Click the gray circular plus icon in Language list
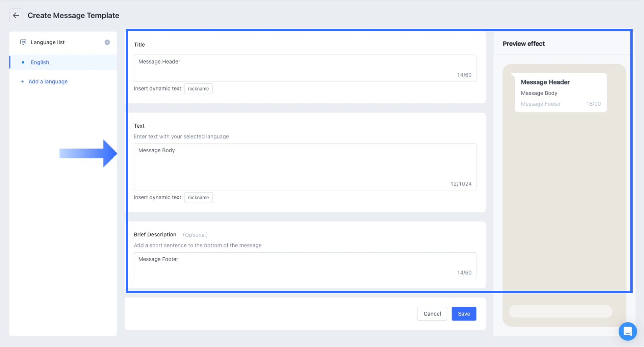Image resolution: width=644 pixels, height=347 pixels. [x=107, y=42]
